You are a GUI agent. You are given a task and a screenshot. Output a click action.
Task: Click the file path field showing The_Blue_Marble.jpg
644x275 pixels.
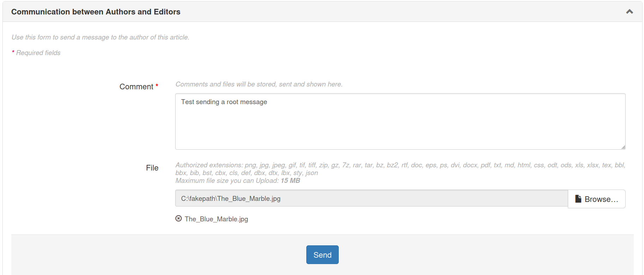coord(371,198)
